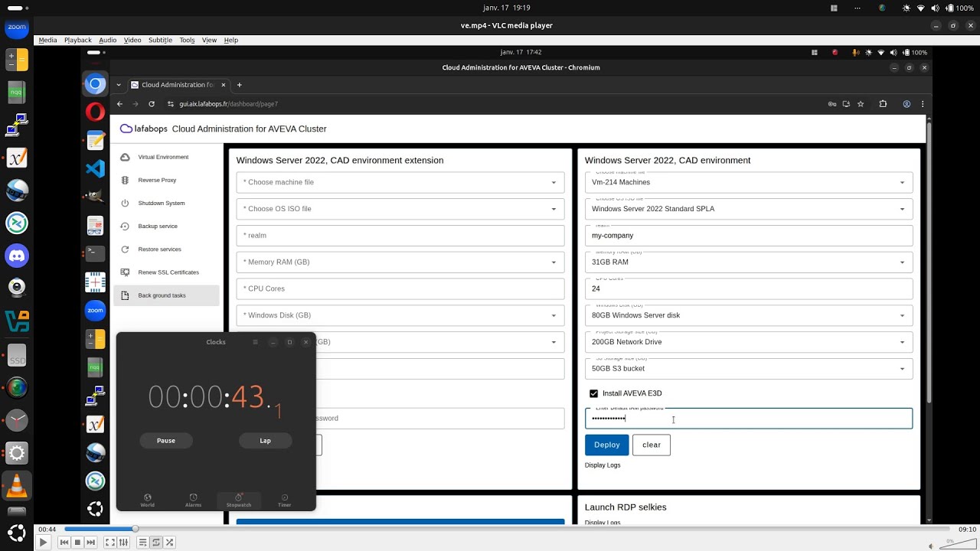Open the Vm-214 Machines dropdown
The height and width of the screenshot is (551, 980).
click(x=749, y=182)
